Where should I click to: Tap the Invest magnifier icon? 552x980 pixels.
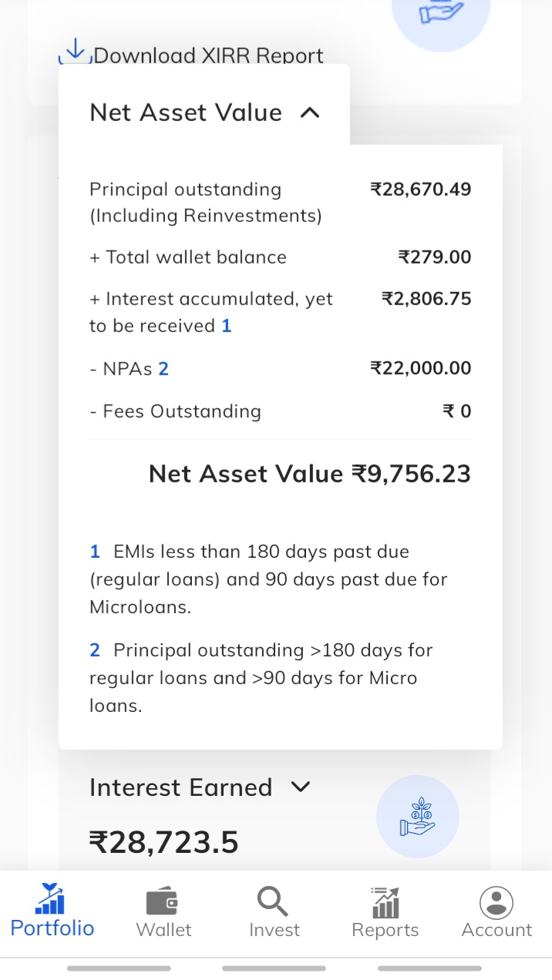click(x=274, y=901)
